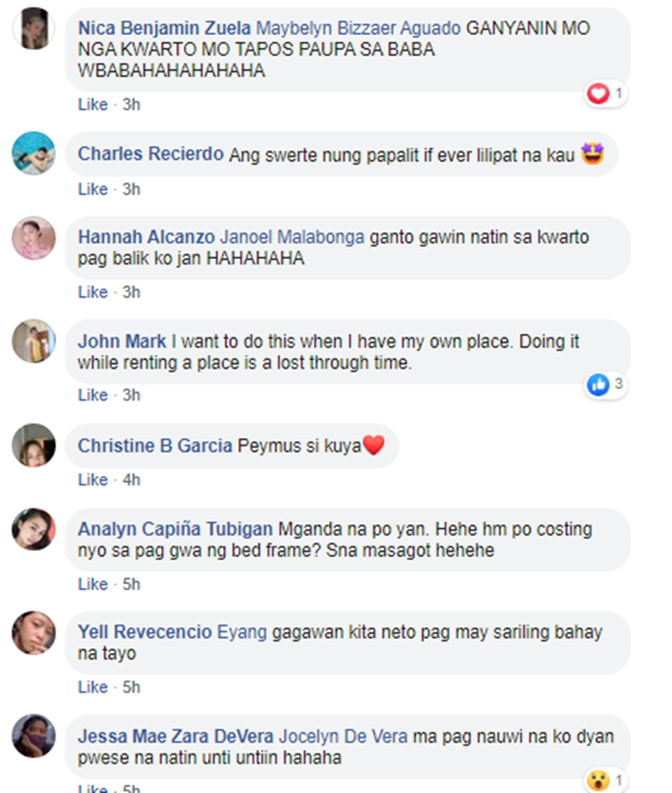Image resolution: width=672 pixels, height=793 pixels.
Task: Open Hannah Alcanzo's avatar
Action: point(34,238)
